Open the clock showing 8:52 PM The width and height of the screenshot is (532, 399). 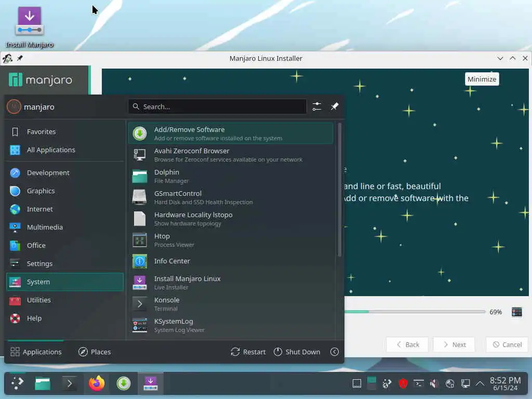[x=506, y=384]
